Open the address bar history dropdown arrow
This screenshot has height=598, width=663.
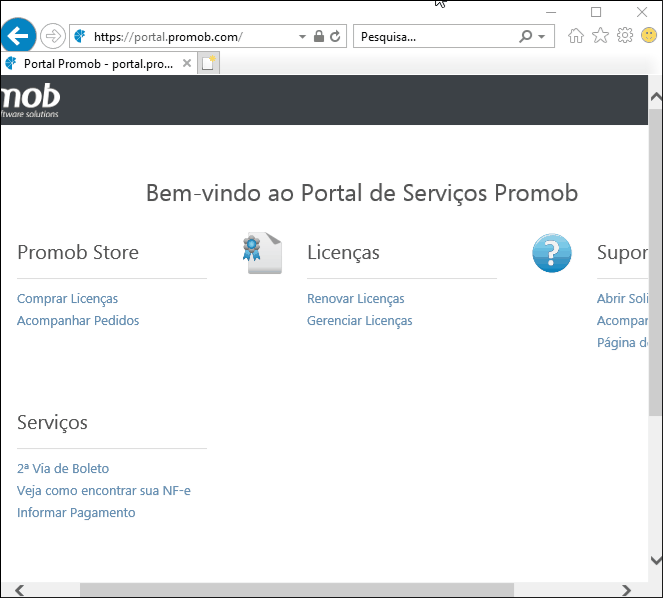point(302,37)
